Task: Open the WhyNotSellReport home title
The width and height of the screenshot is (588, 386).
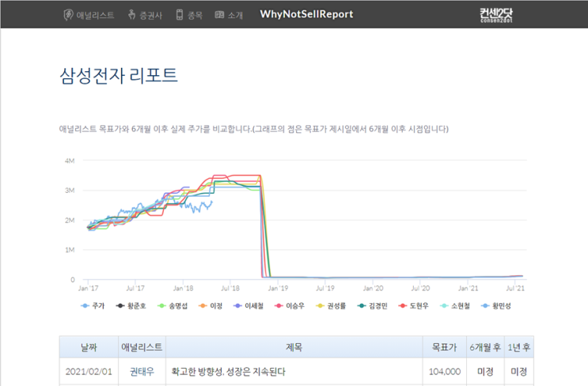Action: click(x=306, y=14)
